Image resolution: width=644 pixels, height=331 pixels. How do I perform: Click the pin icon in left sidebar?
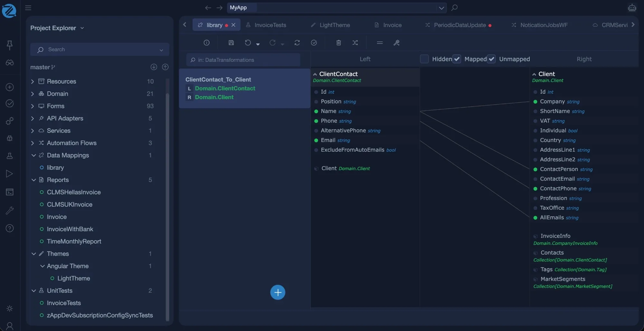coord(10,45)
